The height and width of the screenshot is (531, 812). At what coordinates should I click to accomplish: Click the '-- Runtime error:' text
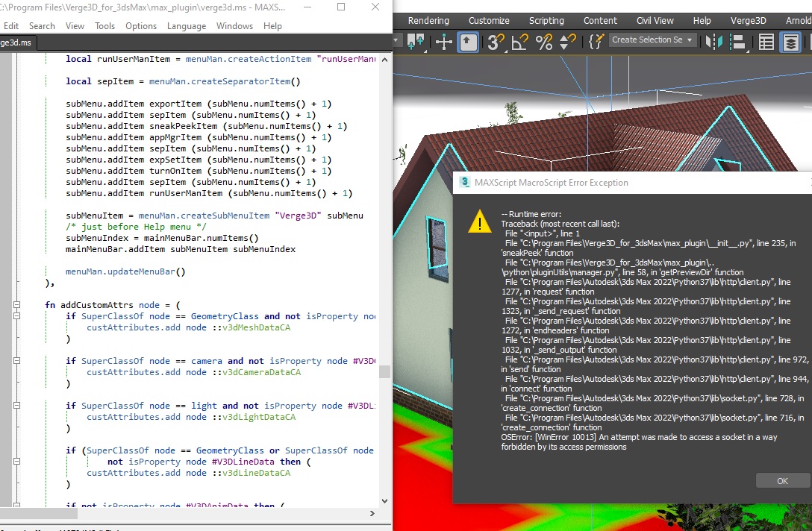531,214
